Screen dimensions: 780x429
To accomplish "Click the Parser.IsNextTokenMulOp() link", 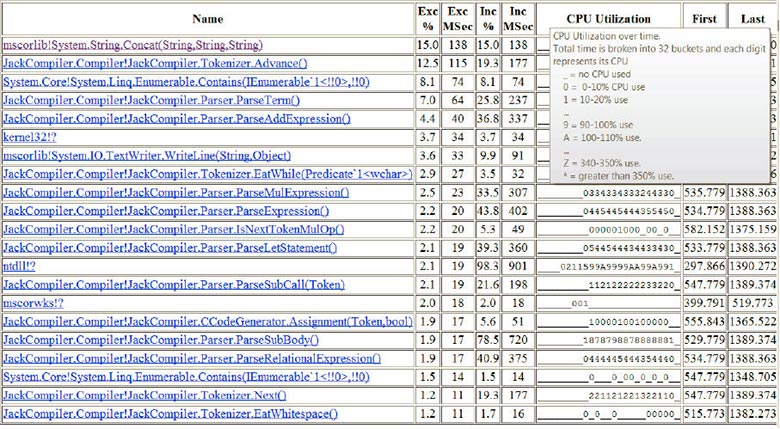I will pyautogui.click(x=174, y=229).
